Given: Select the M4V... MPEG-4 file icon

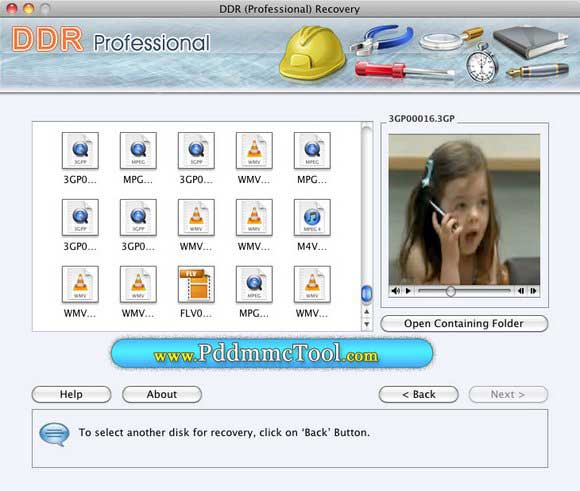Looking at the screenshot, I should pos(312,218).
